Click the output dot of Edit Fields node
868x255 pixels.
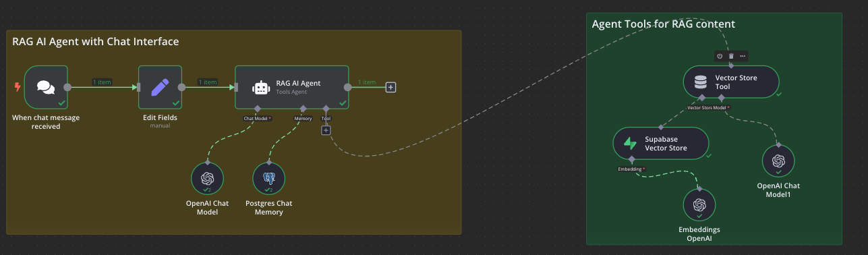click(x=182, y=87)
